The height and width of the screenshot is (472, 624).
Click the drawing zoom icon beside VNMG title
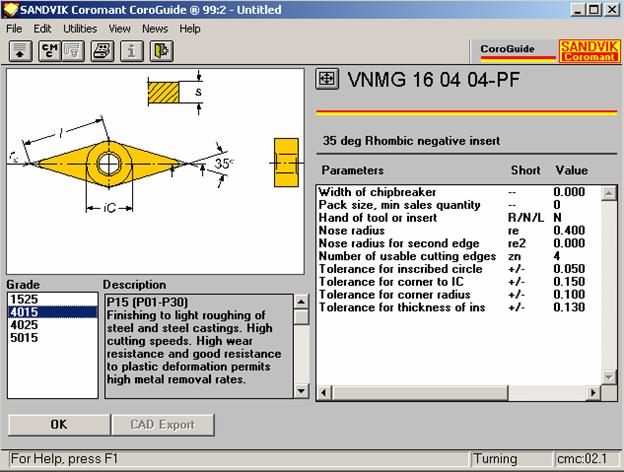tap(327, 79)
